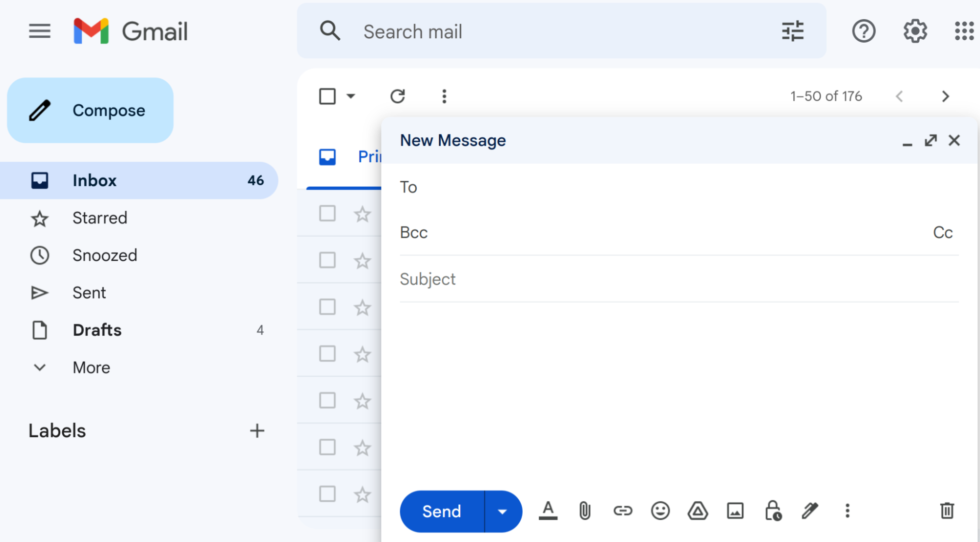Open the Drafts folder

[139, 330]
